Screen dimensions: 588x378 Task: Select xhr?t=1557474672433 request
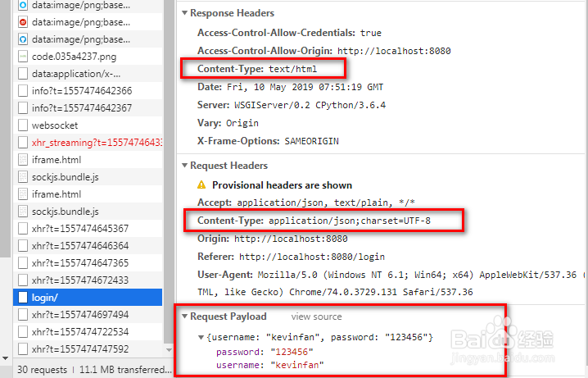(88, 280)
